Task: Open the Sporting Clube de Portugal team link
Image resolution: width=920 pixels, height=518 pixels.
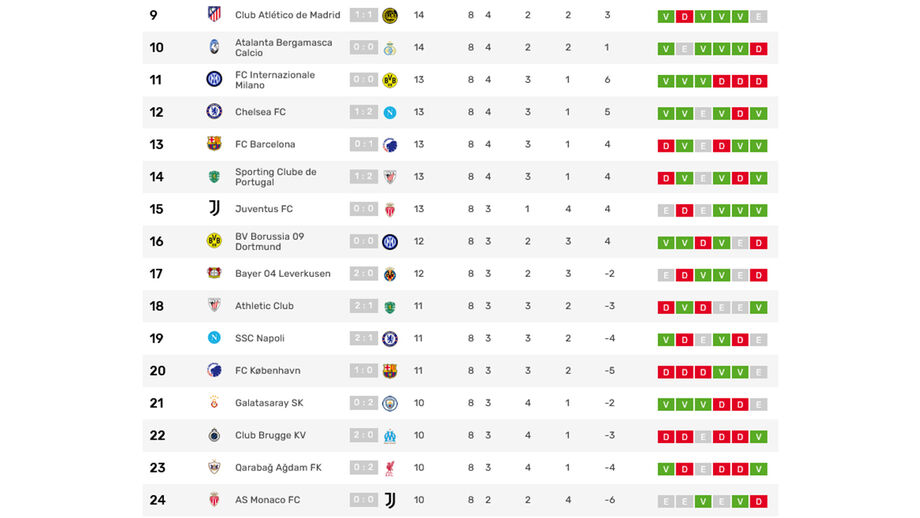Action: tap(275, 177)
